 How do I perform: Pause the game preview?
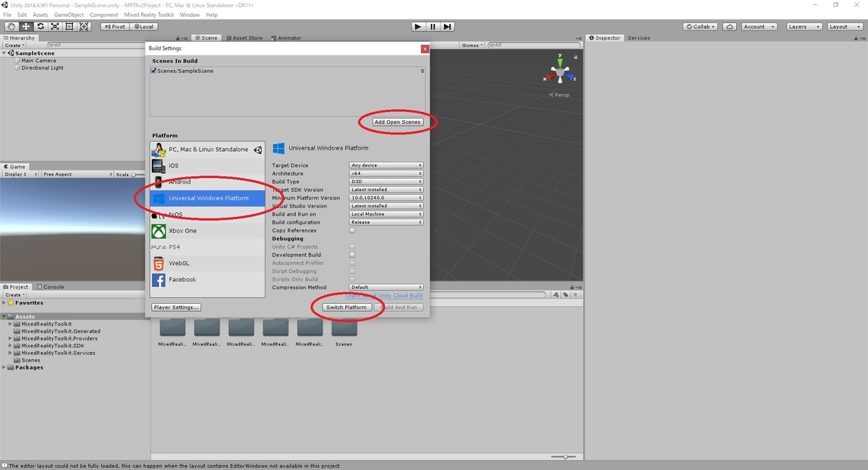tap(433, 27)
